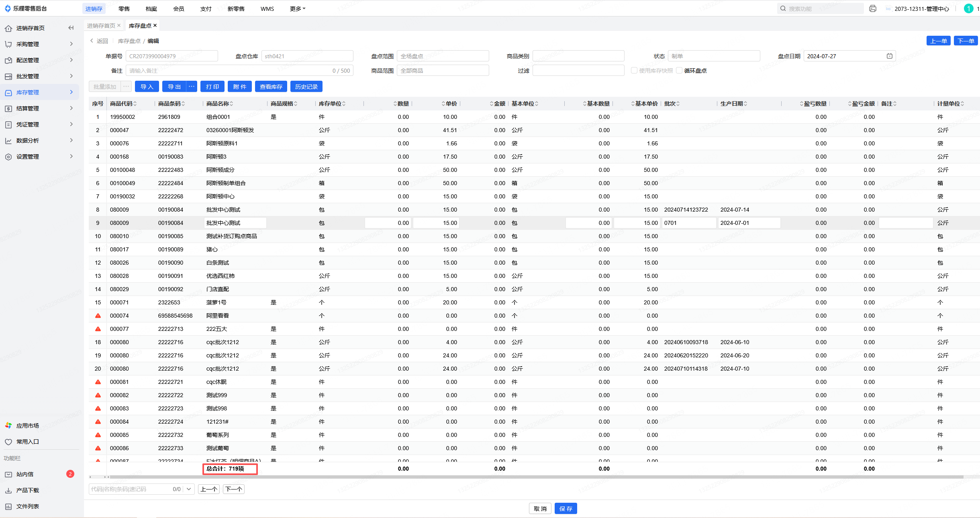Click the red warning triangle for 000074

tap(98, 316)
